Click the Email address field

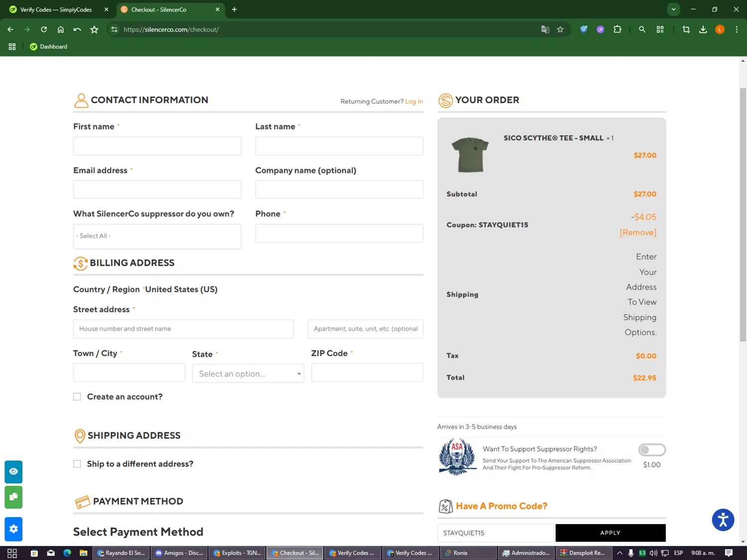point(157,190)
